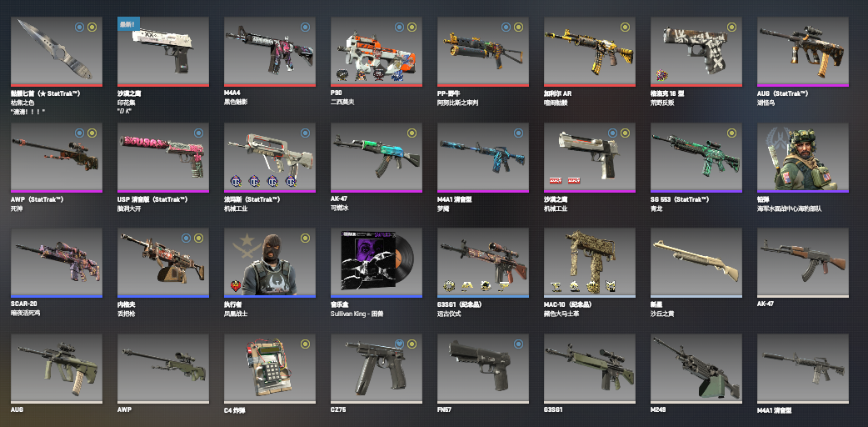Click the blue CT-equipped icon on knife tile
This screenshot has height=427, width=868.
click(79, 27)
